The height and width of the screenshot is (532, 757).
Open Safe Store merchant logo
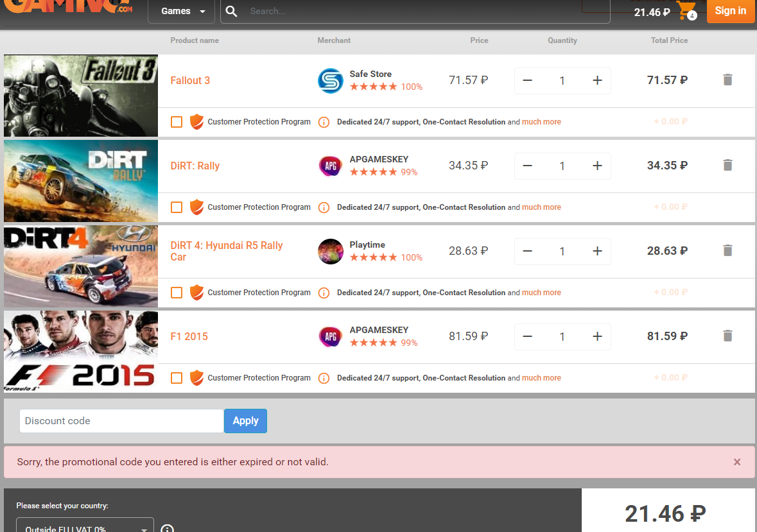pos(330,81)
